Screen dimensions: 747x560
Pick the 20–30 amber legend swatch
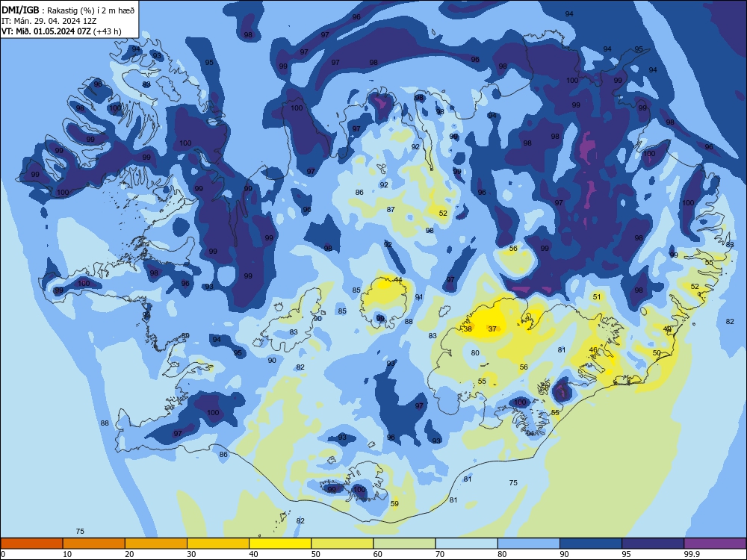click(x=156, y=544)
